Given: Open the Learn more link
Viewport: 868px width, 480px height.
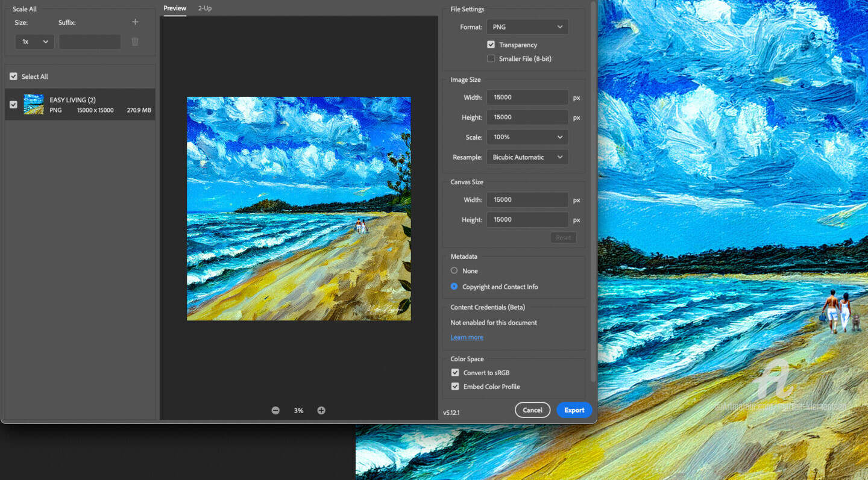Looking at the screenshot, I should pyautogui.click(x=467, y=337).
